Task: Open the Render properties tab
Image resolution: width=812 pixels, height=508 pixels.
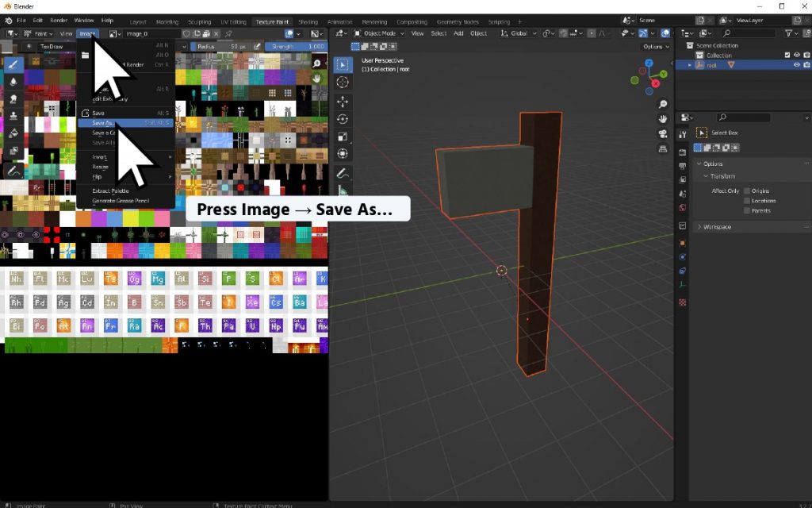Action: point(683,152)
